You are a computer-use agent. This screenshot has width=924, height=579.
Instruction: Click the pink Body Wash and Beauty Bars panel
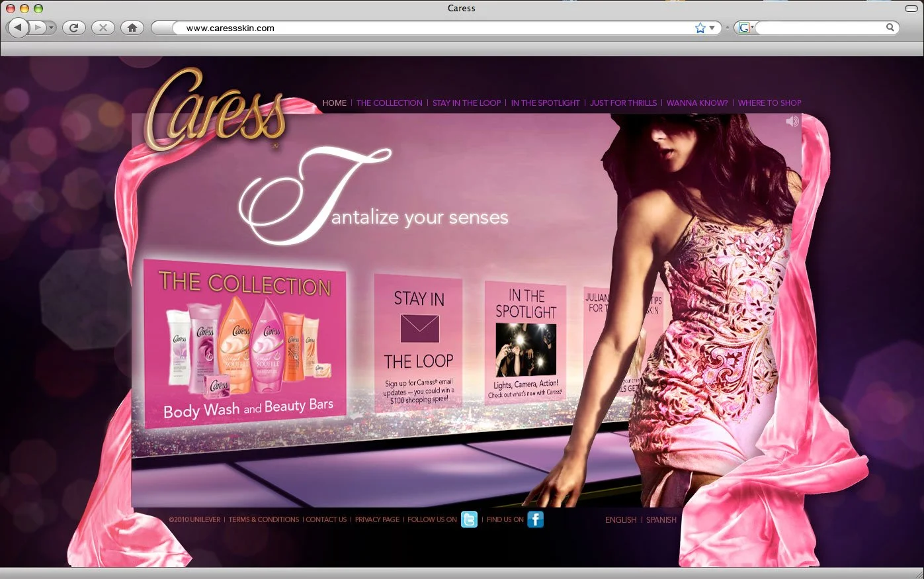tap(245, 344)
